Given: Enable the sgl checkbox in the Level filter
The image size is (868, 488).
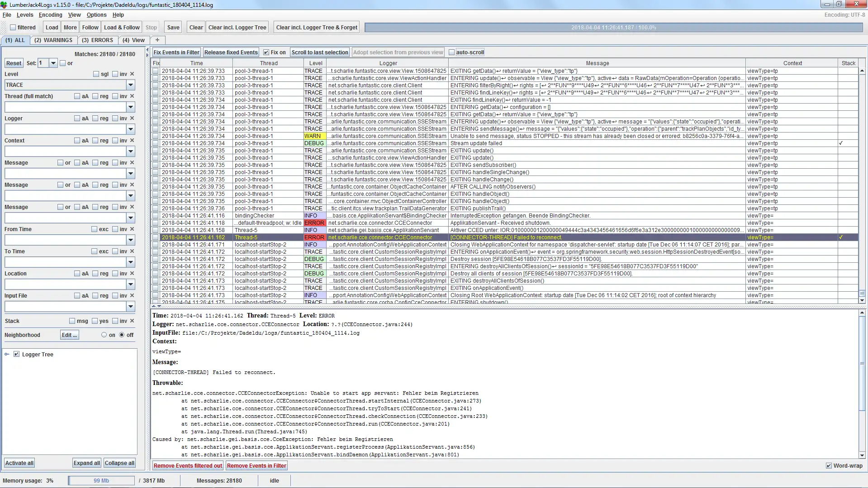Looking at the screenshot, I should click(96, 74).
